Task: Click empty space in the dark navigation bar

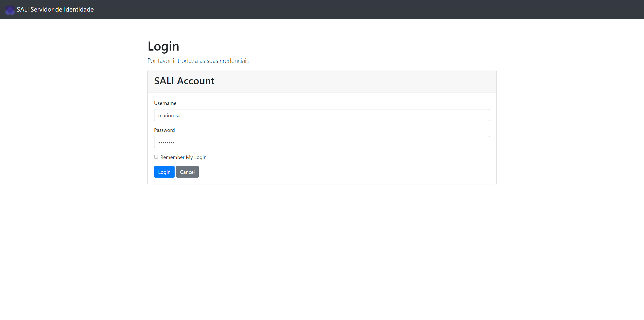Action: (x=352, y=10)
